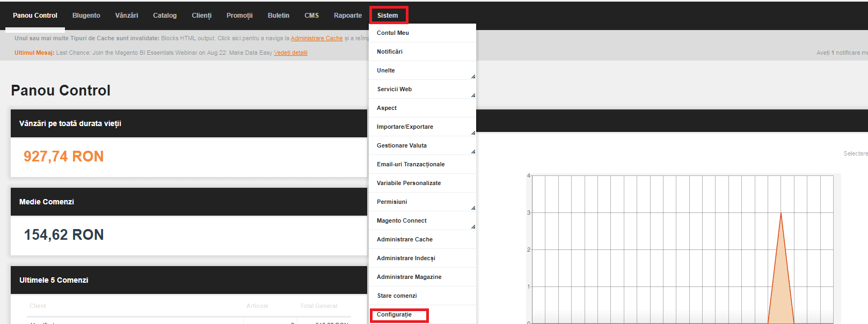
Task: Expand the Permisiuni submenu
Action: click(422, 202)
